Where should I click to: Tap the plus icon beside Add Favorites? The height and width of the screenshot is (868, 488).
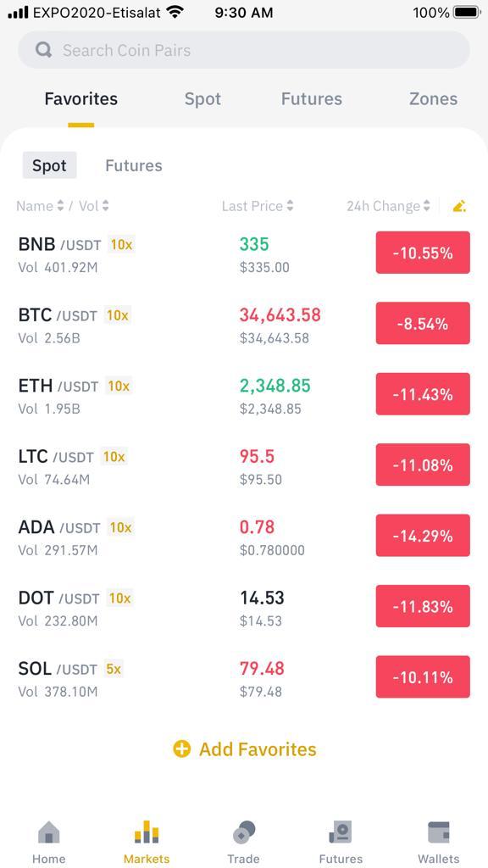coord(181,749)
